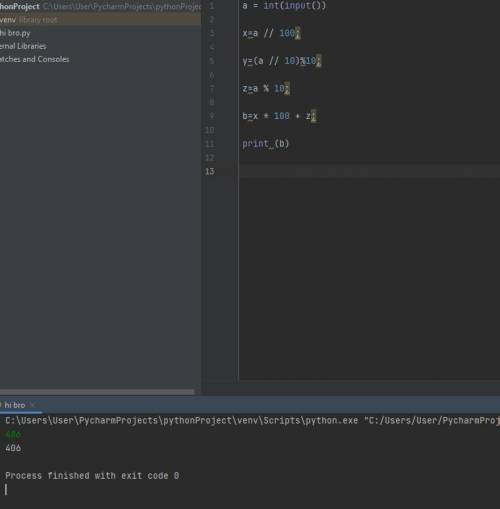500x509 pixels.
Task: Open hi bro.py in project tree
Action: pos(15,33)
